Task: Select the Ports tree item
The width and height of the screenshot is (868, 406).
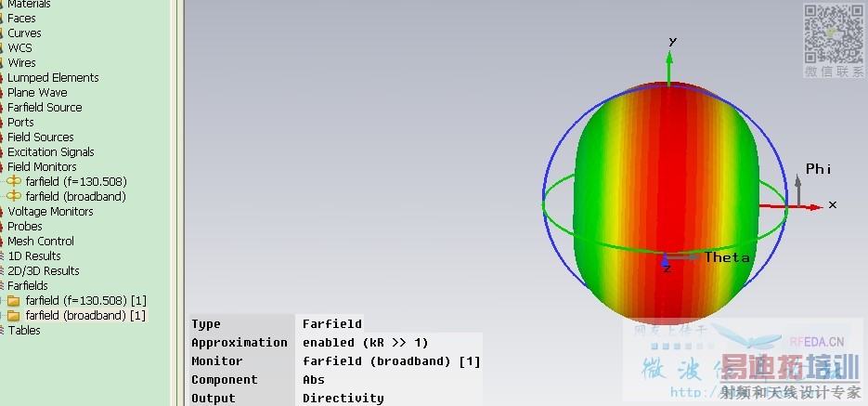Action: click(x=20, y=123)
